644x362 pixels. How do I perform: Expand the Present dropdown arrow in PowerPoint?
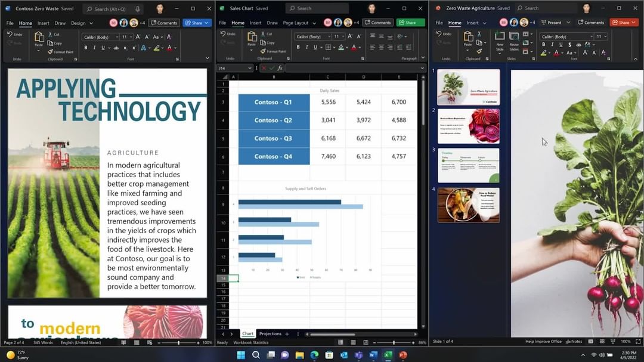[568, 23]
